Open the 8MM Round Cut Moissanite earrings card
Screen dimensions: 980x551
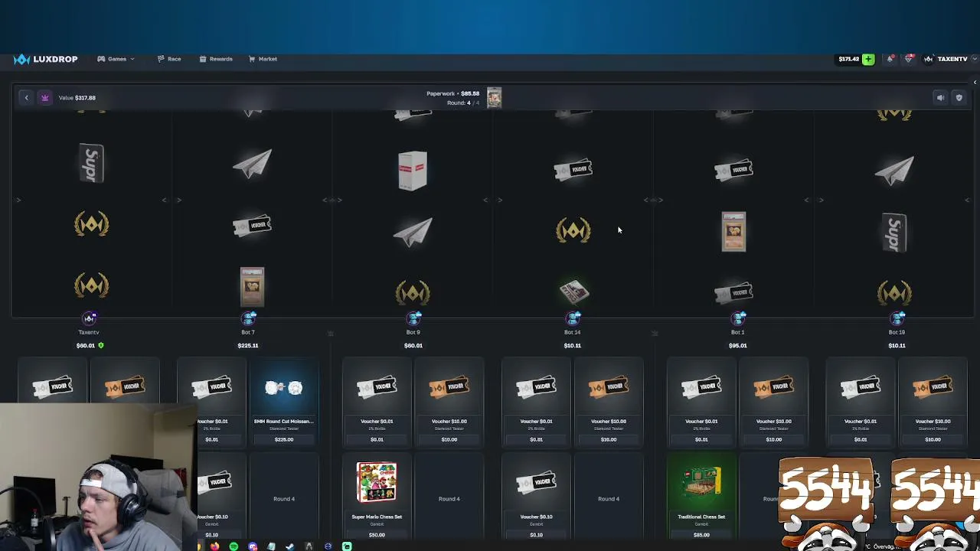click(284, 402)
